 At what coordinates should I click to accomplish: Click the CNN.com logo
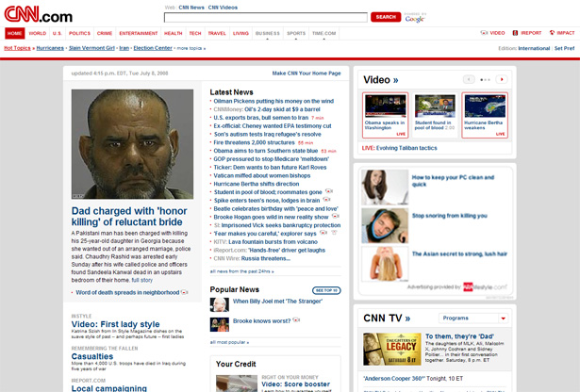click(x=38, y=15)
